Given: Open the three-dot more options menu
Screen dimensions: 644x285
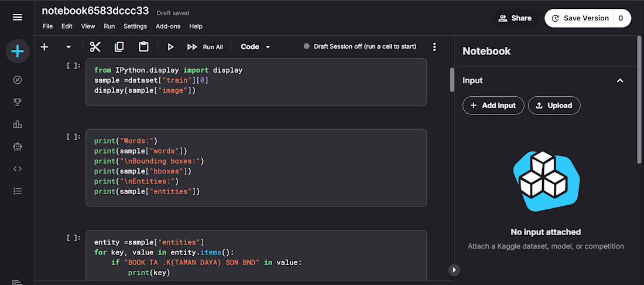Looking at the screenshot, I should tap(434, 47).
